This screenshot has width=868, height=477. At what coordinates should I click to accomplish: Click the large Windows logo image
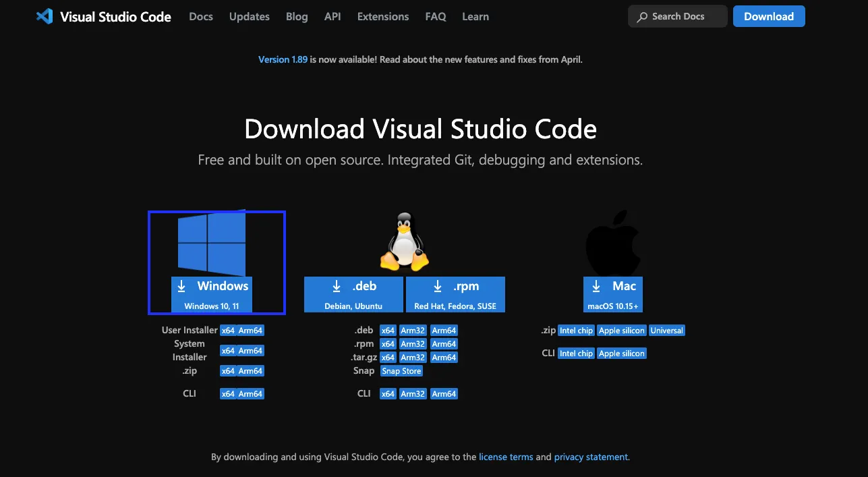(212, 244)
